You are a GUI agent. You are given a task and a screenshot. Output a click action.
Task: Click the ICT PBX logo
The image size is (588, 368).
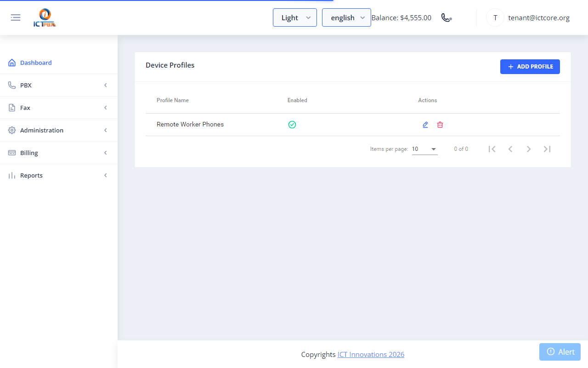click(x=45, y=18)
